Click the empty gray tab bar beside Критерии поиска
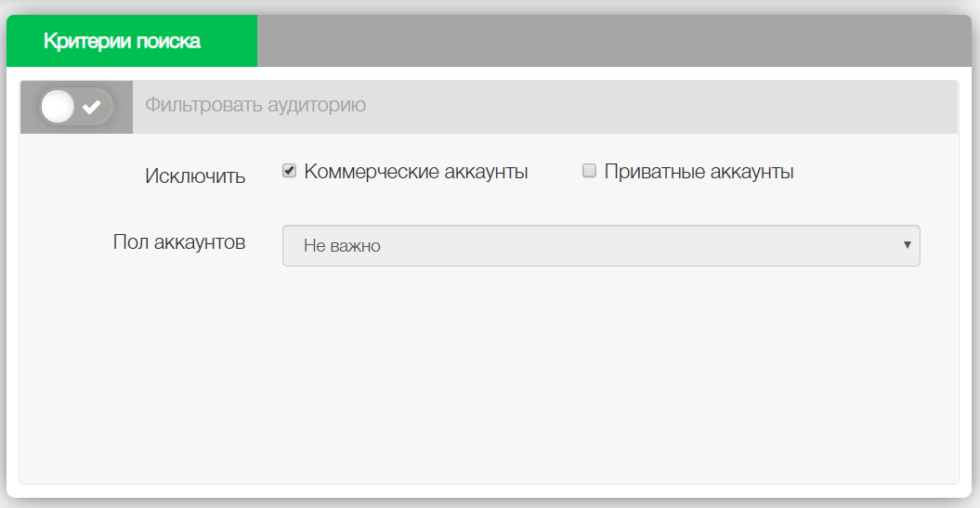 click(x=613, y=41)
